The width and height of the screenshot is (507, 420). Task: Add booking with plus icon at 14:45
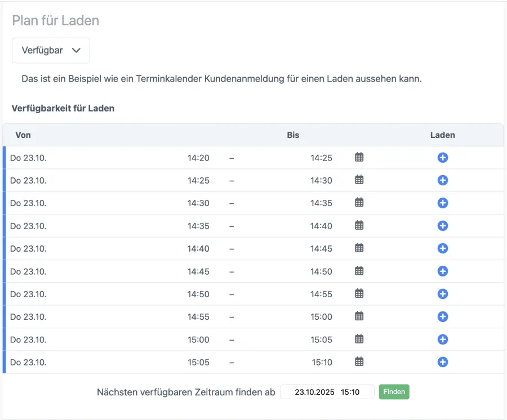tap(443, 271)
